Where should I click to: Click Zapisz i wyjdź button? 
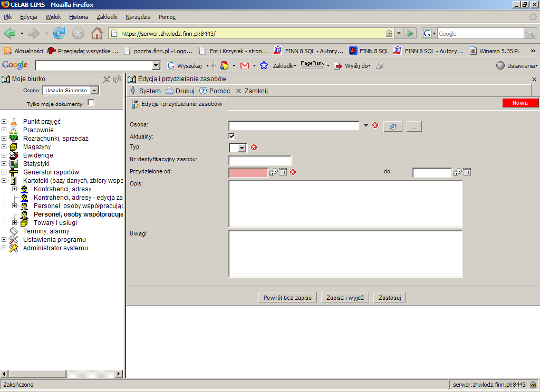click(345, 298)
